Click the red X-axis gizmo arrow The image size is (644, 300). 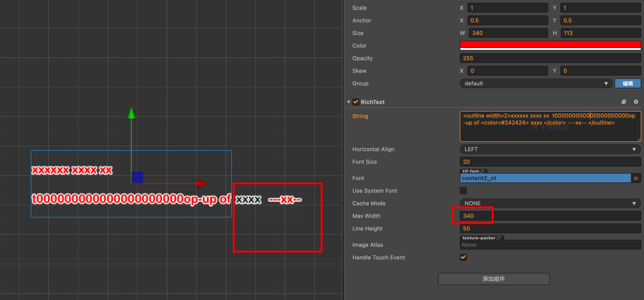point(201,184)
